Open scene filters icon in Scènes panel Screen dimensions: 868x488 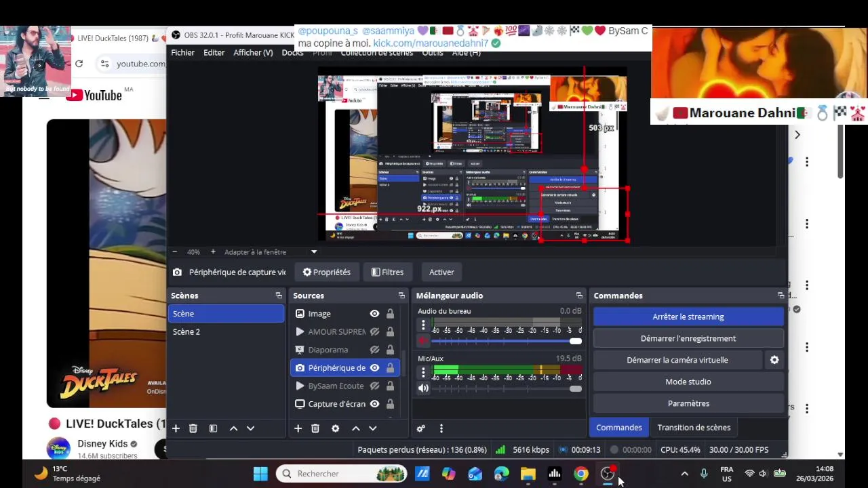[213, 428]
